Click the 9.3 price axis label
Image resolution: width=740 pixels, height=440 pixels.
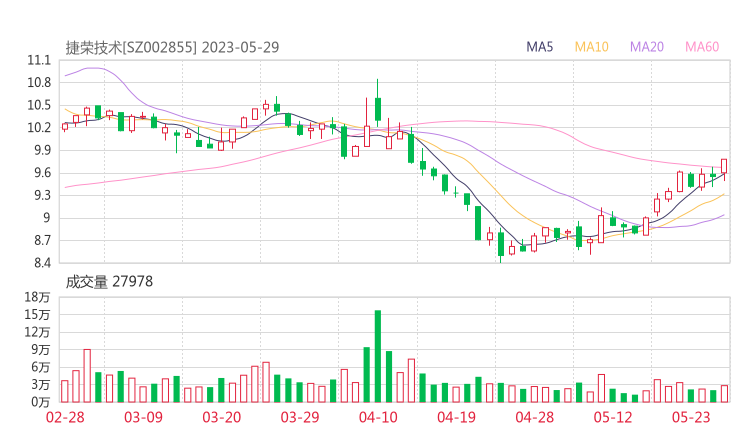coord(42,195)
